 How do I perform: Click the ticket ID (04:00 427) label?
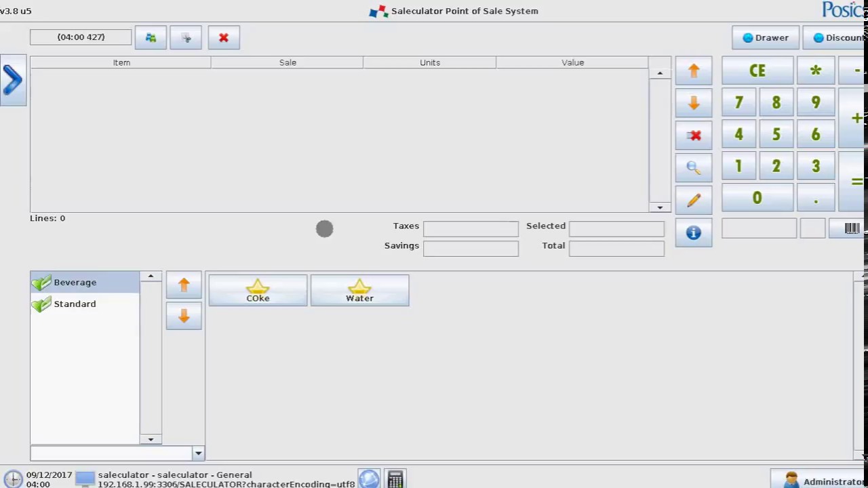pos(81,37)
